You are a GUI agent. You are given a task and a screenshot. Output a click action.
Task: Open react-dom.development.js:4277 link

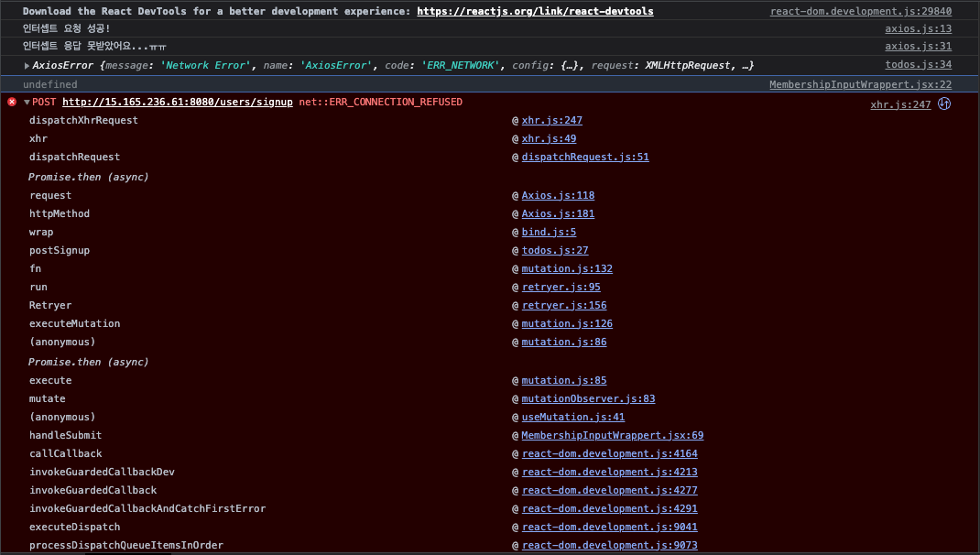click(609, 490)
